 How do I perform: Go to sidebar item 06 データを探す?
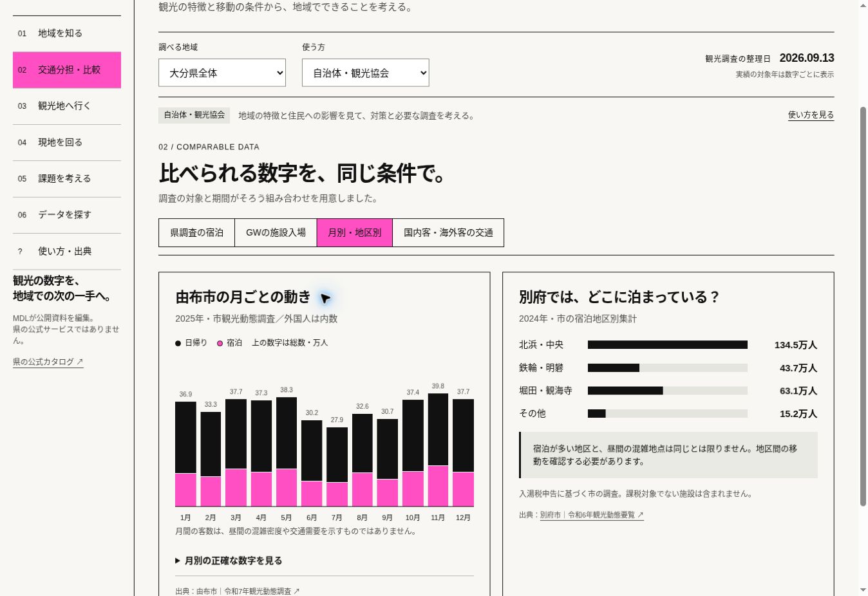click(67, 215)
